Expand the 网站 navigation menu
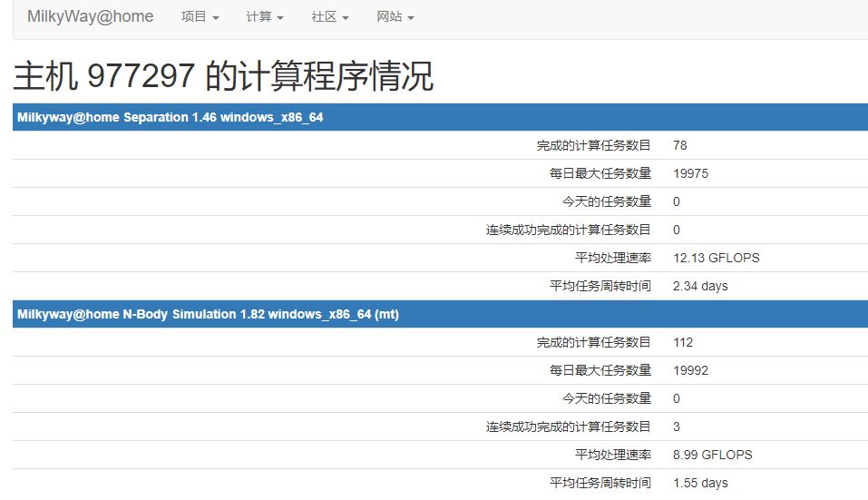Screen dimensions: 868x500 click(x=395, y=16)
